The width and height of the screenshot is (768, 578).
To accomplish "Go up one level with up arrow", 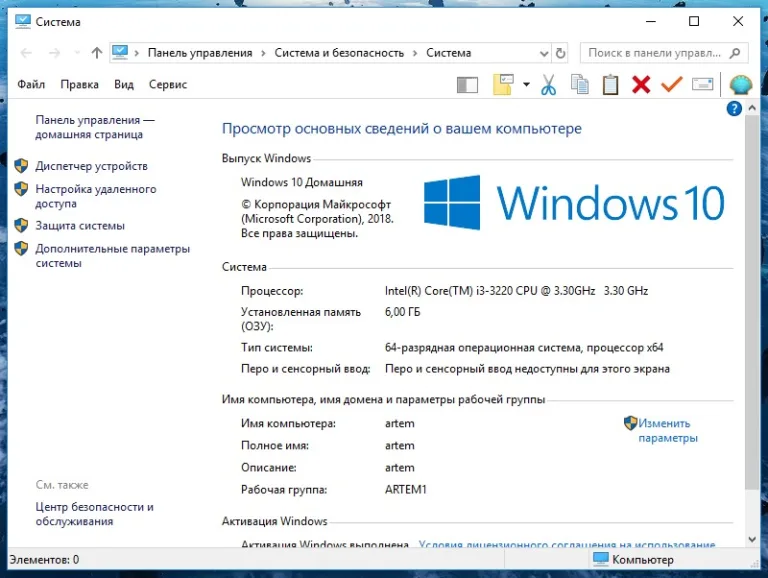I will point(96,53).
